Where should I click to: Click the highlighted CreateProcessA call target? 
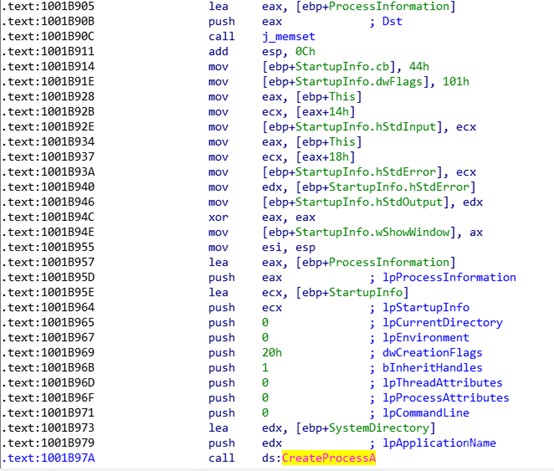click(329, 458)
